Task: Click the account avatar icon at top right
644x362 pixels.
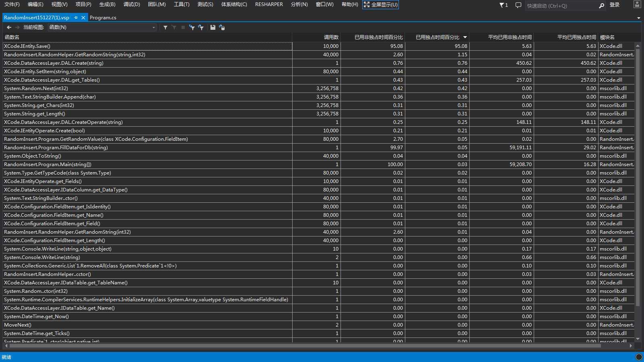Action: click(x=637, y=4)
